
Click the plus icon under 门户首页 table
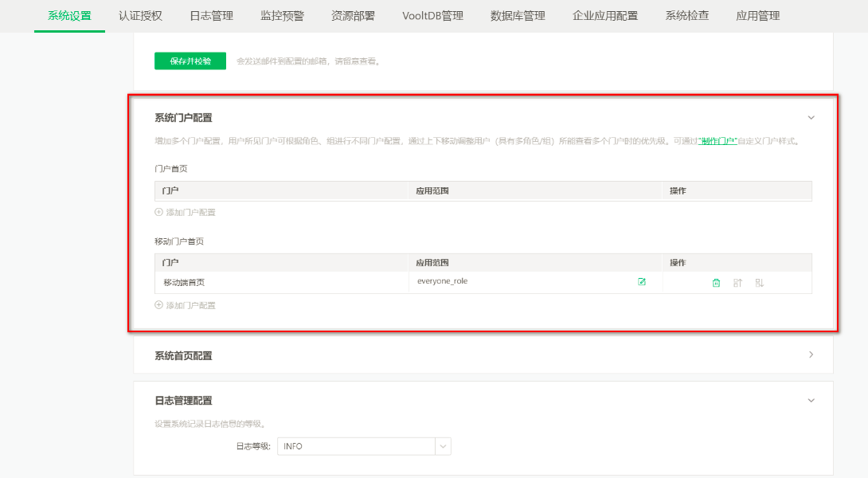pos(159,212)
